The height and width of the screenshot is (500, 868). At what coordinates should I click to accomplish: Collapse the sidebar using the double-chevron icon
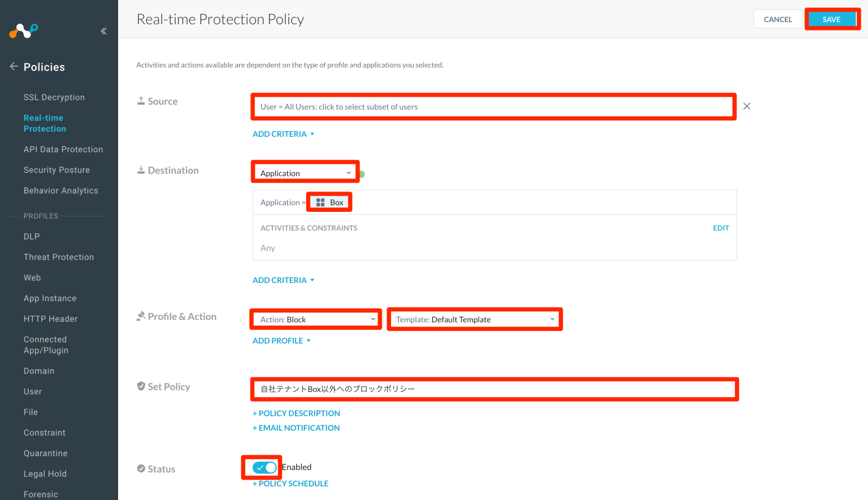pos(103,31)
